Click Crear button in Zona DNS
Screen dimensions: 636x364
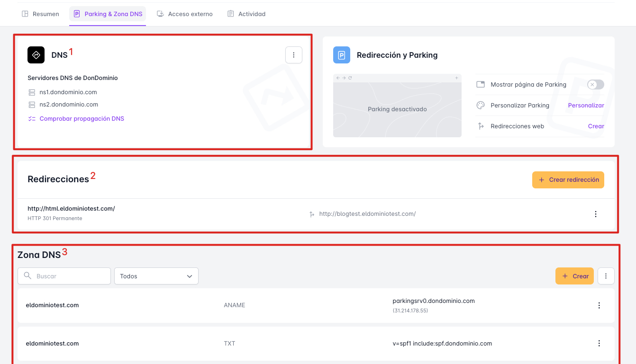(574, 276)
